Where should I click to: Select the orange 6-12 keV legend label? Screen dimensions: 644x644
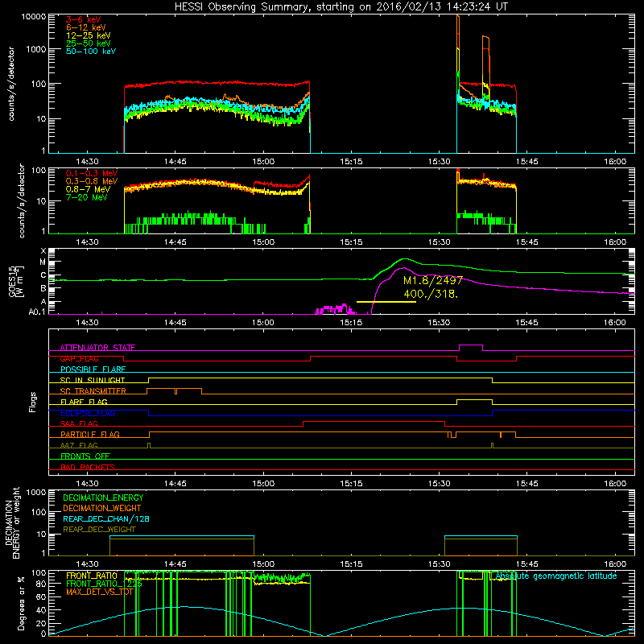86,27
